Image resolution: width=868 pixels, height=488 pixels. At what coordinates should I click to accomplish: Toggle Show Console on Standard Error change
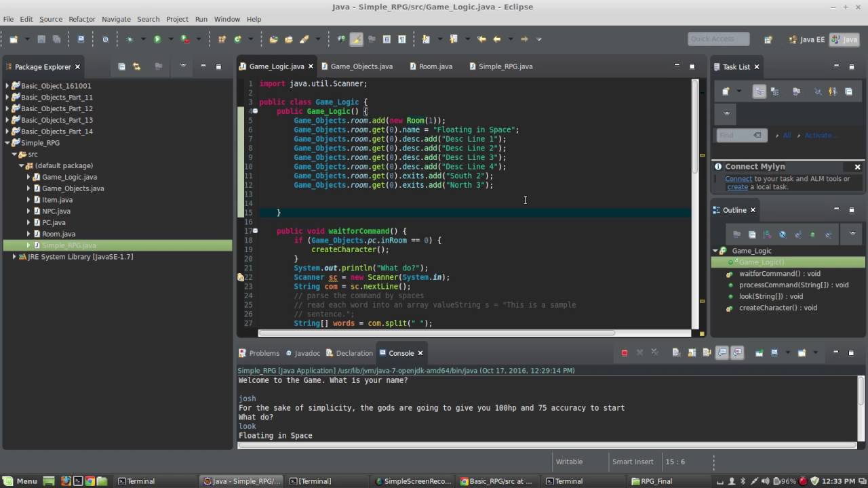(738, 352)
